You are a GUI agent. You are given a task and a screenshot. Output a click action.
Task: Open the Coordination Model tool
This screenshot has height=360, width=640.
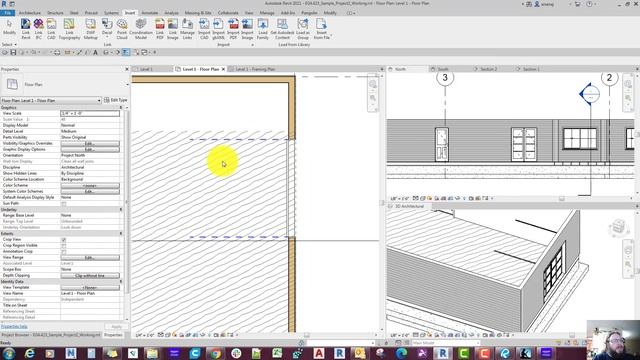(x=141, y=29)
